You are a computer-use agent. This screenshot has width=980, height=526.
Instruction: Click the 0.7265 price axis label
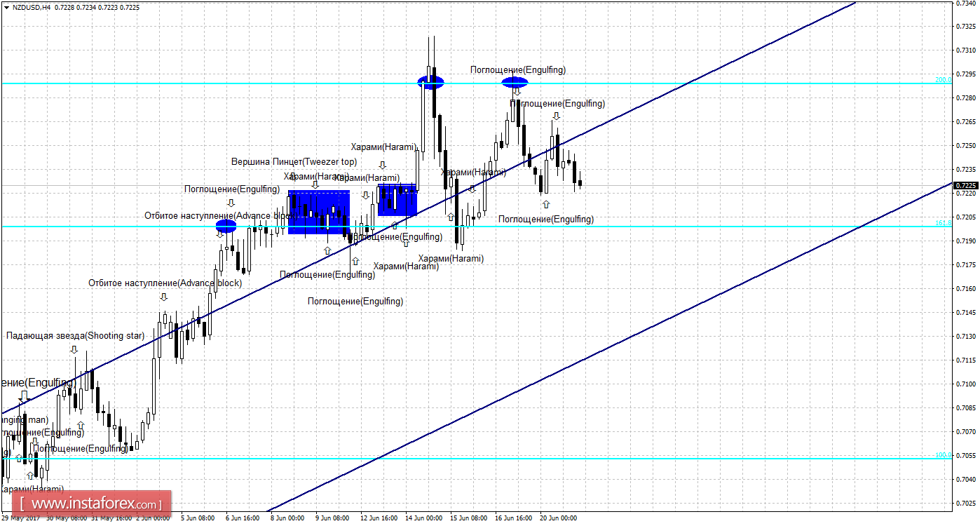[965, 122]
